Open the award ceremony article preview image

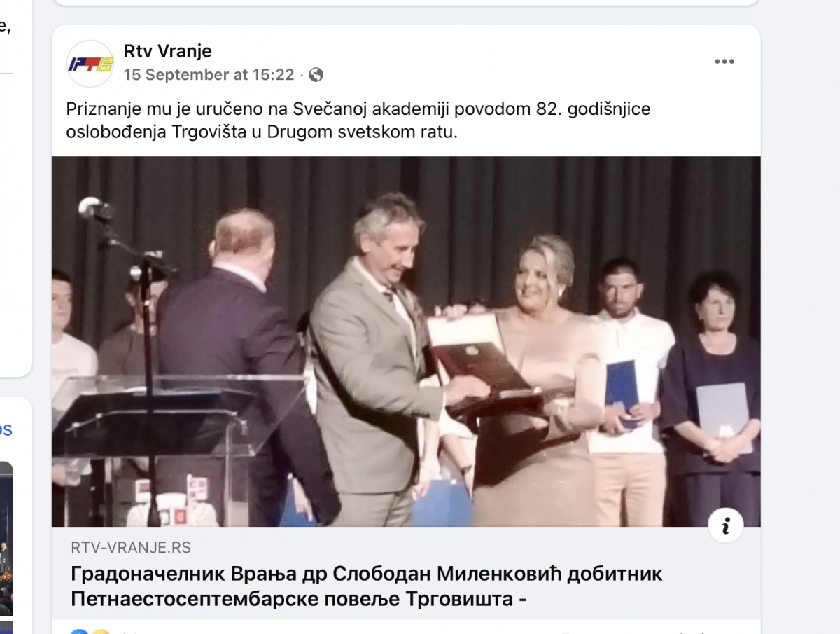click(406, 341)
